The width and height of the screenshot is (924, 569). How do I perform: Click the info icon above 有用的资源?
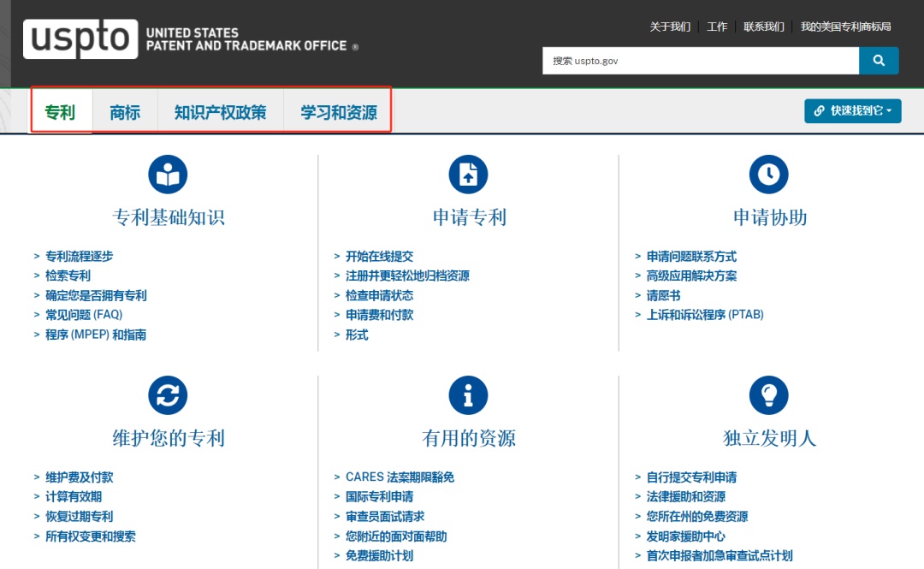click(x=468, y=395)
